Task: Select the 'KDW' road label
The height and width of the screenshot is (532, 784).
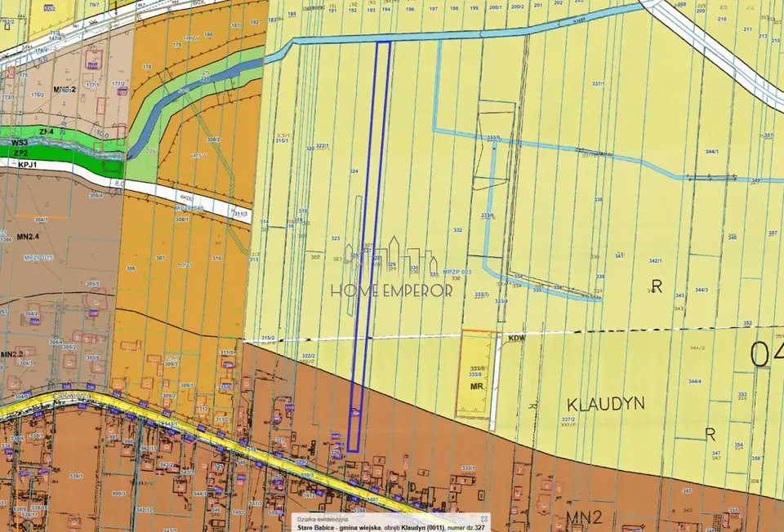Action: [x=517, y=338]
